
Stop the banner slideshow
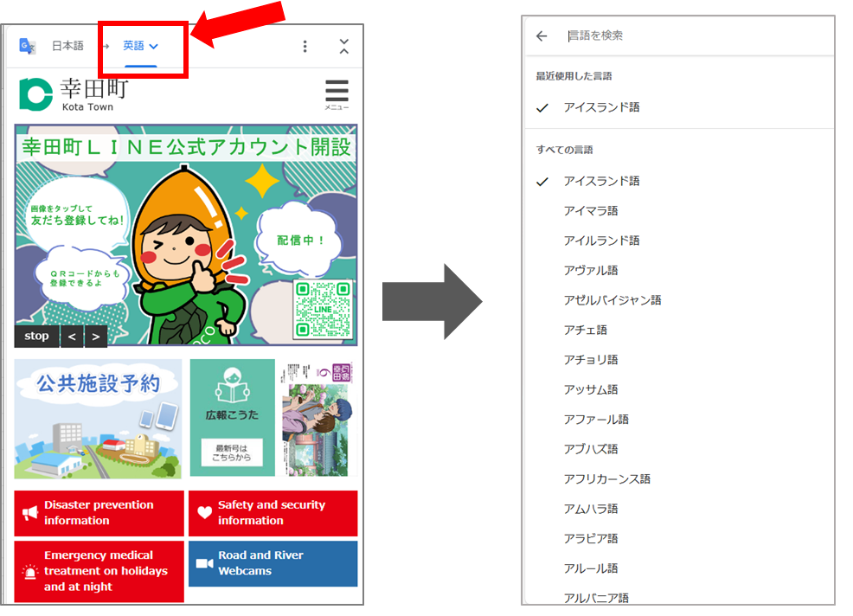tap(36, 337)
